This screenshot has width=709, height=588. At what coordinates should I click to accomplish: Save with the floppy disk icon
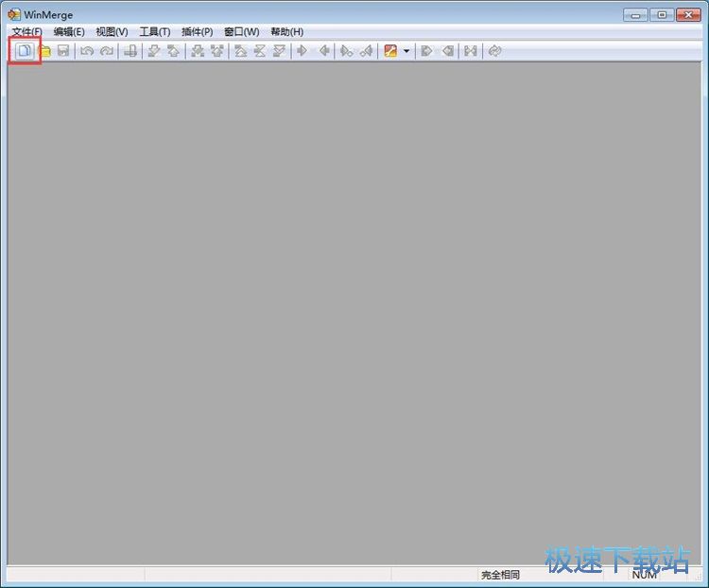63,51
